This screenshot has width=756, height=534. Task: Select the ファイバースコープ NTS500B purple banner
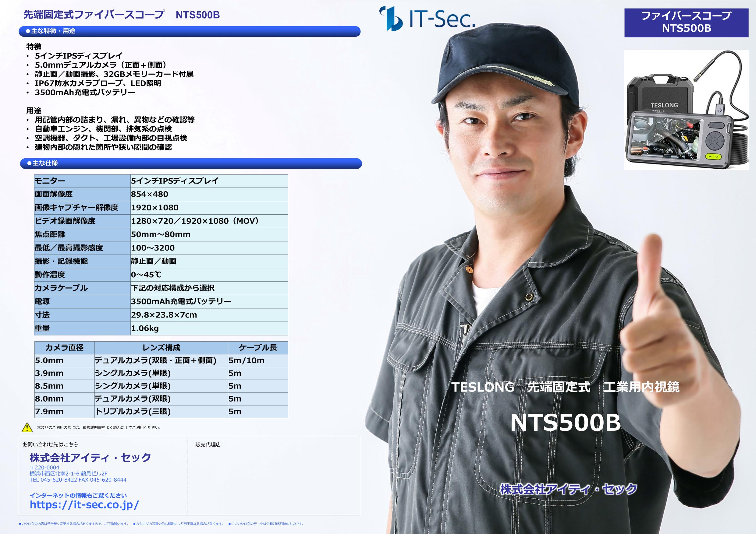[686, 22]
